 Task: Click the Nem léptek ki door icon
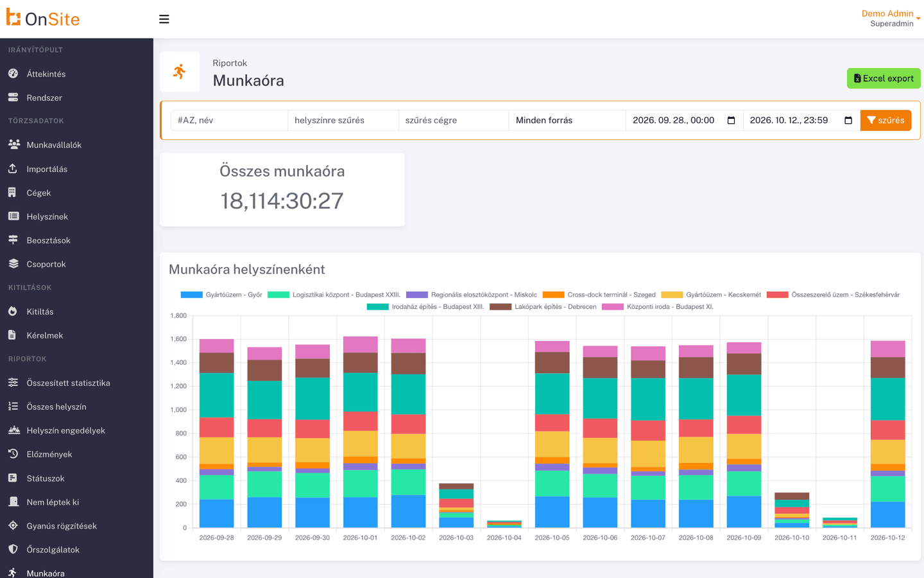[13, 502]
